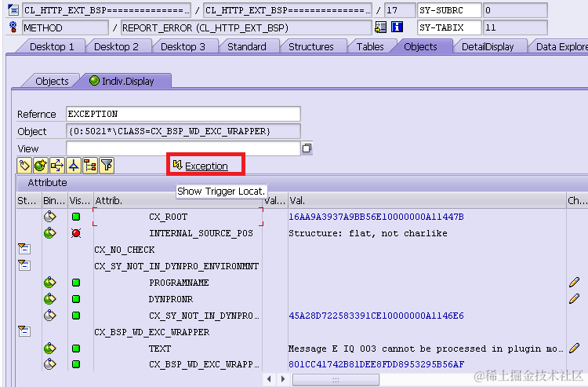Click the scroll-left arrow below the attribute table
This screenshot has width=588, height=387.
269,379
